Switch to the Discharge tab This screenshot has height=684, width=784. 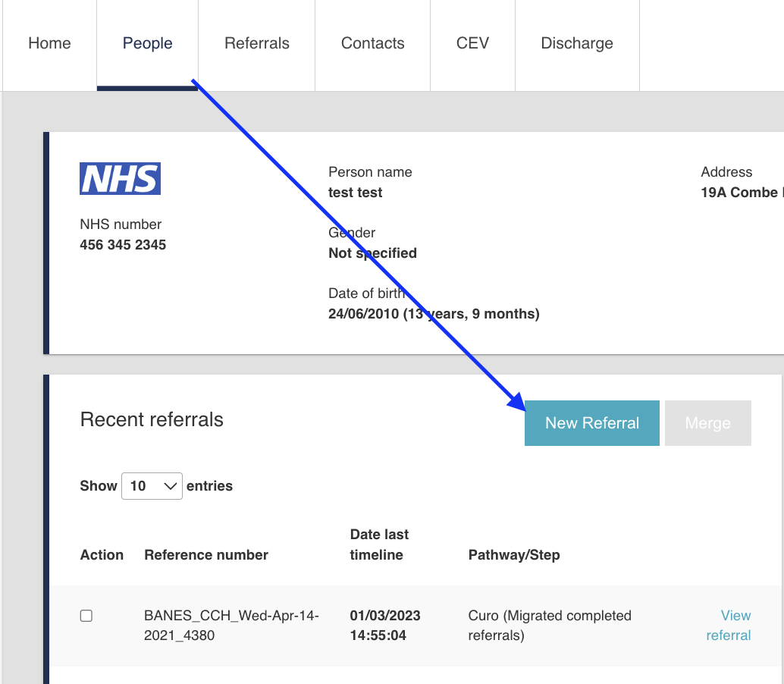[x=577, y=44]
